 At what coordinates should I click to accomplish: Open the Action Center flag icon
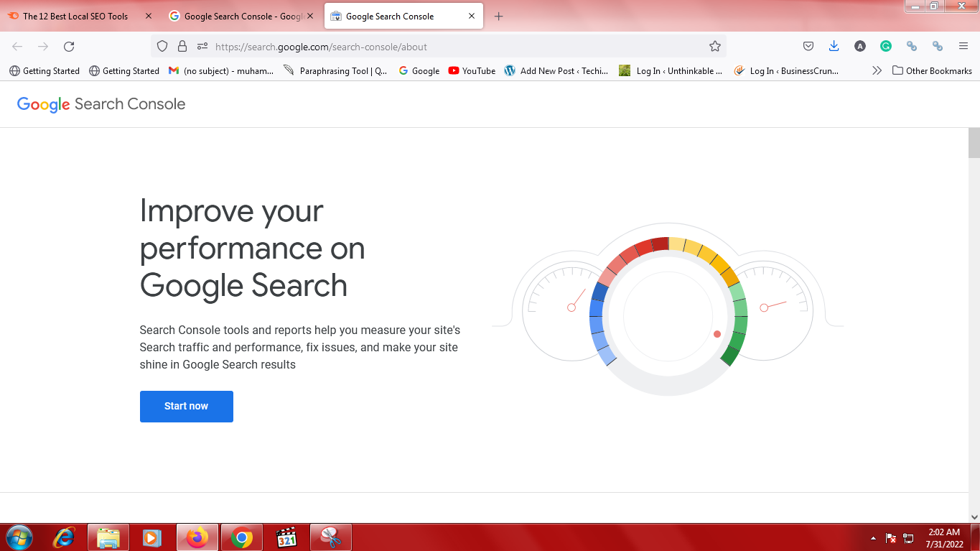click(x=891, y=538)
